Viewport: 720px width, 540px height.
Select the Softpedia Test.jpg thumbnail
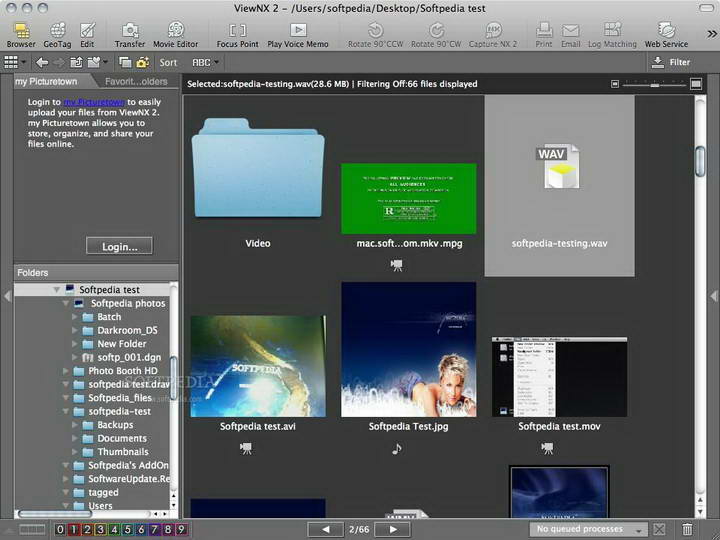click(x=408, y=348)
